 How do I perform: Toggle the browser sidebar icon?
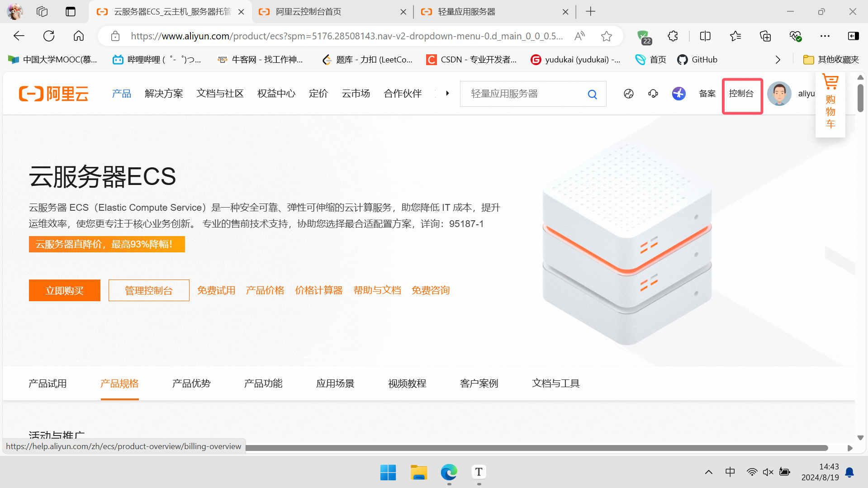[x=854, y=36]
